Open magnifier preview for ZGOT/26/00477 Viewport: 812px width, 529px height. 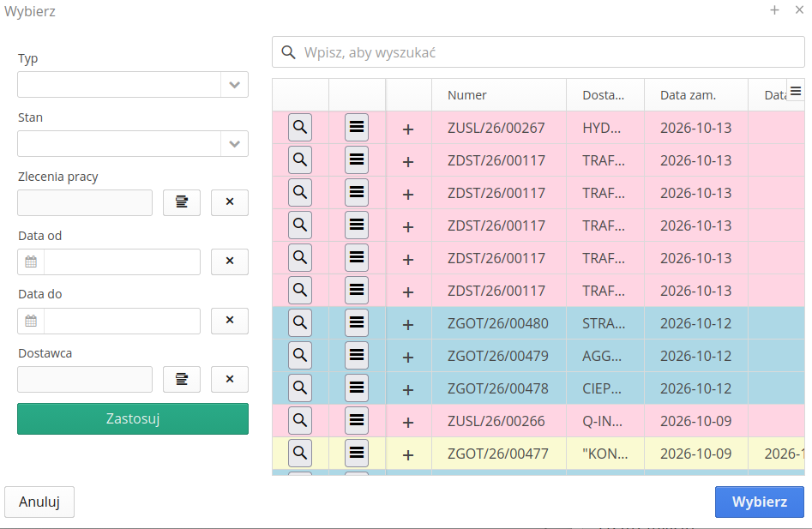click(300, 454)
